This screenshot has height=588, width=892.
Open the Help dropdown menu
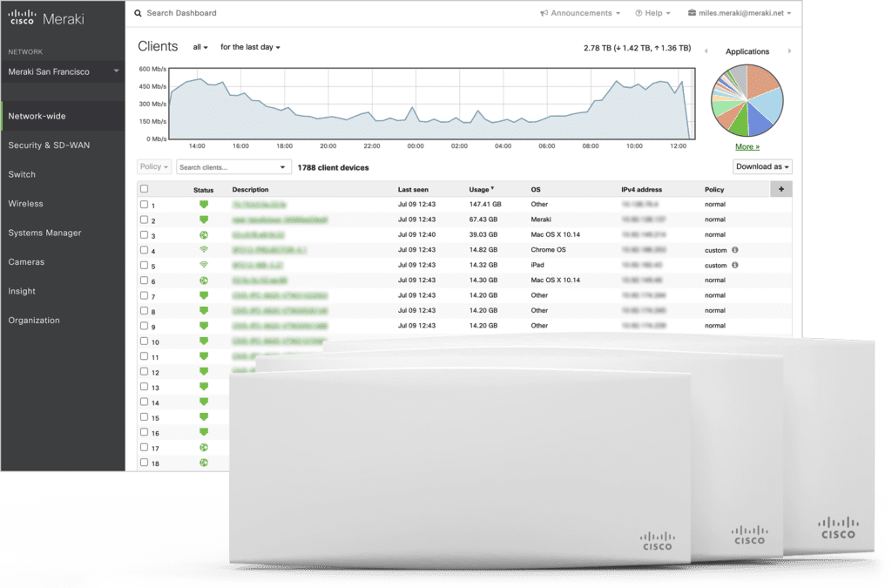653,13
